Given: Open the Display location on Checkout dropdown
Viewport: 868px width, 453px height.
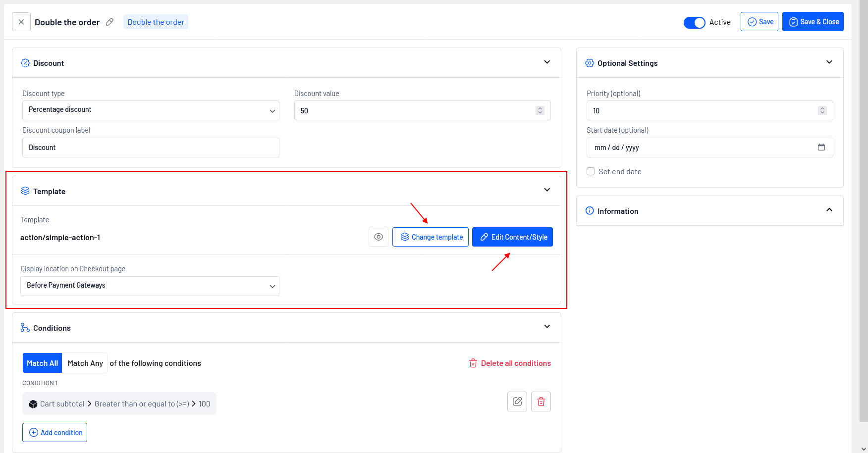Looking at the screenshot, I should pyautogui.click(x=150, y=286).
